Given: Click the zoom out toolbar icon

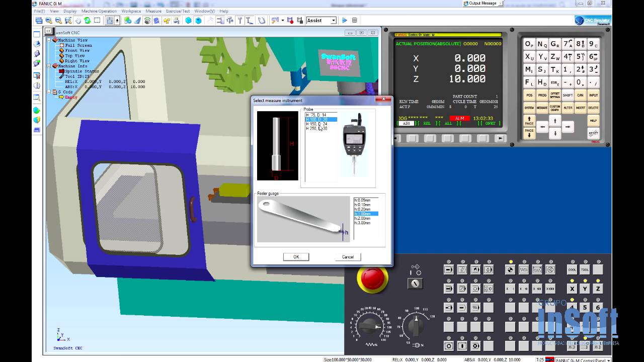Looking at the screenshot, I should pos(58,21).
